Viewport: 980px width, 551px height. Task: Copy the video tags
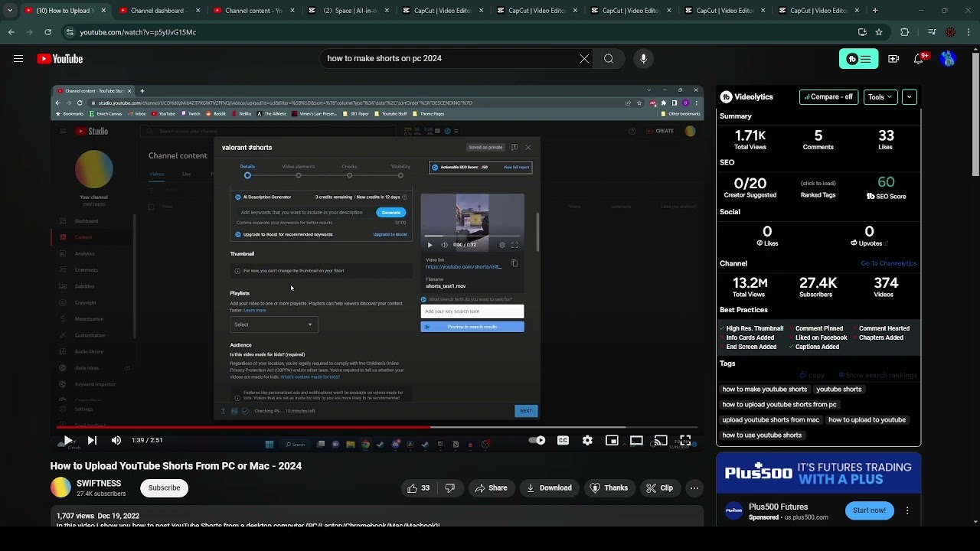812,375
